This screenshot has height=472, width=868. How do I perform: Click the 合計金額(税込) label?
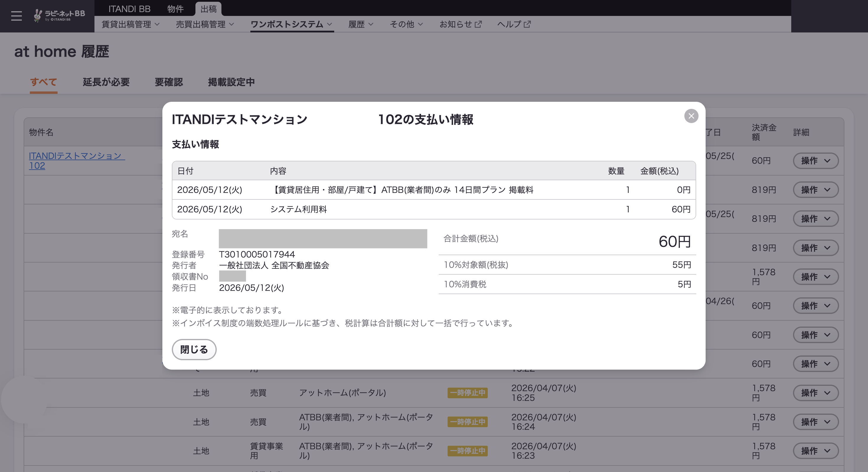click(471, 238)
